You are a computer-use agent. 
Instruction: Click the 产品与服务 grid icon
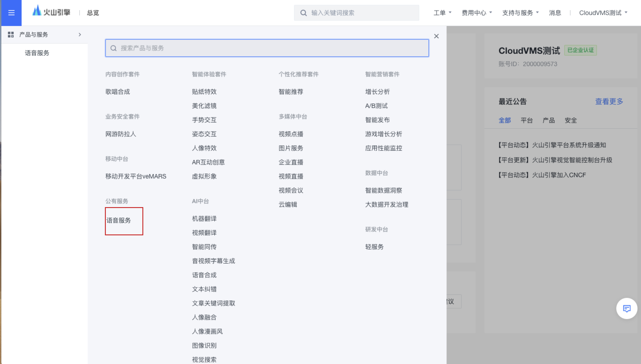click(x=11, y=35)
